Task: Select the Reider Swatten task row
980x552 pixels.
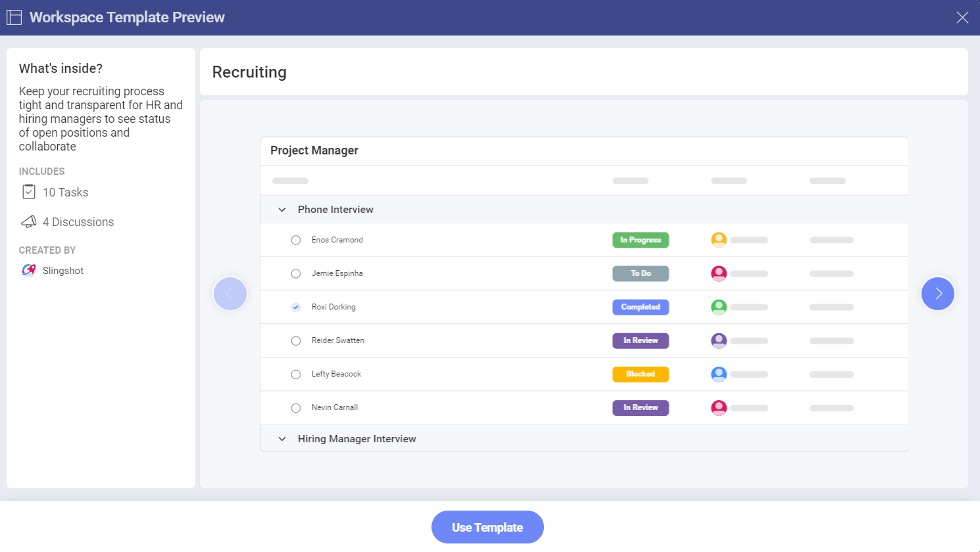Action: click(338, 340)
